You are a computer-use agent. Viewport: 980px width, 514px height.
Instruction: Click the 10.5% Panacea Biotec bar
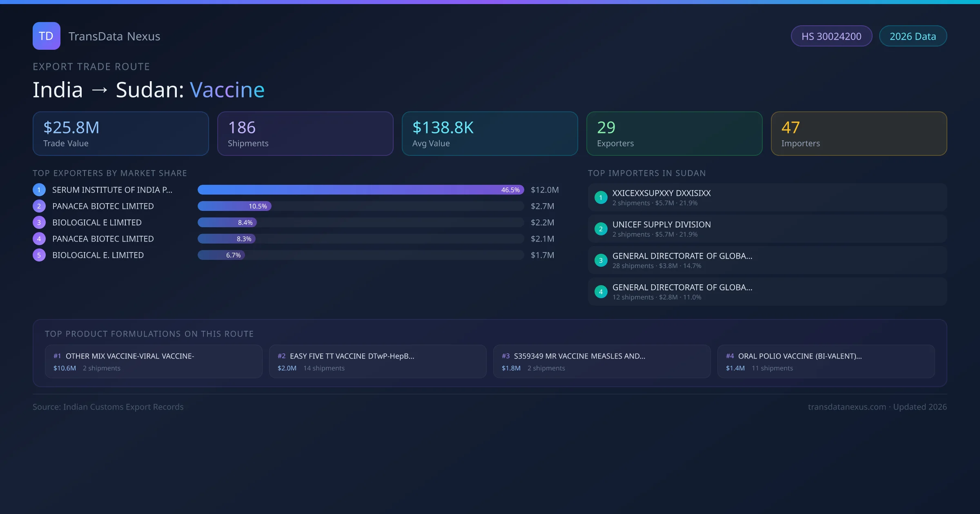tap(234, 206)
